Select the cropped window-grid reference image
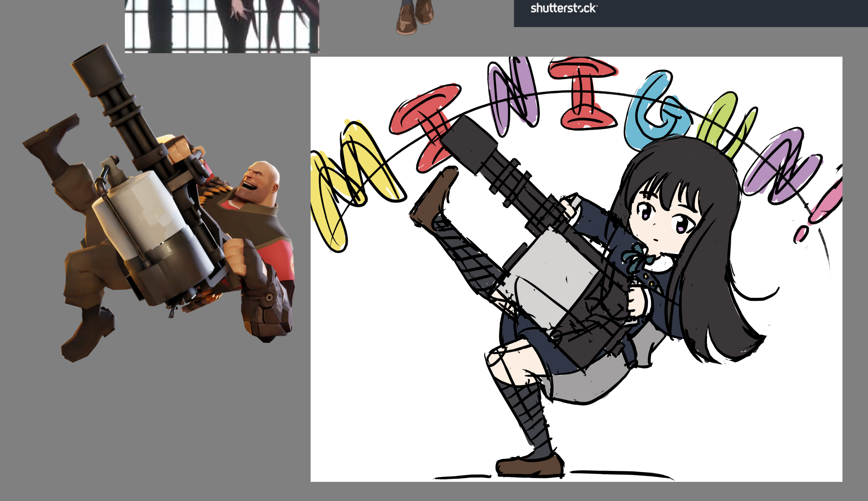This screenshot has width=868, height=501. coord(222,26)
